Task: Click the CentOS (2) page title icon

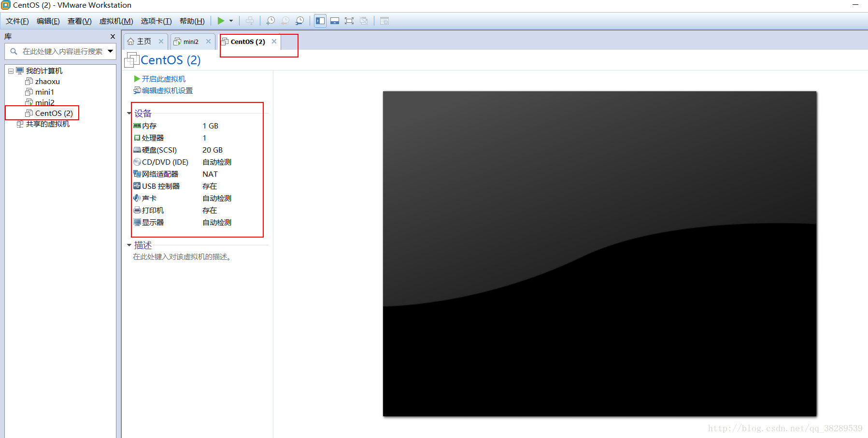Action: 132,60
